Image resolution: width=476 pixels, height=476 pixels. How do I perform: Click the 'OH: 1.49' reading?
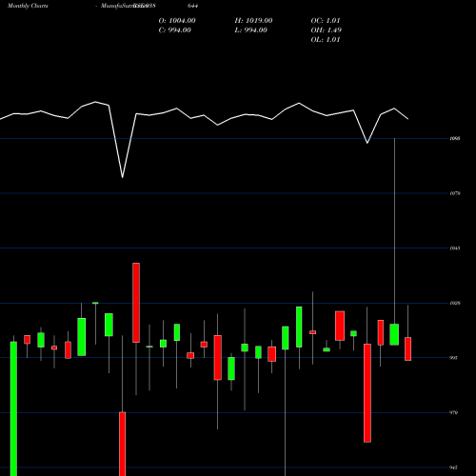tap(327, 30)
